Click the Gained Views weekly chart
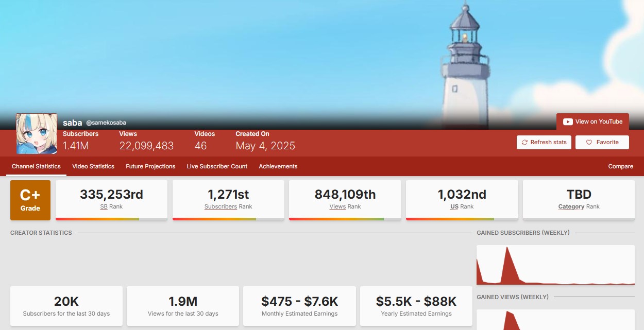644x330 pixels. 555,320
